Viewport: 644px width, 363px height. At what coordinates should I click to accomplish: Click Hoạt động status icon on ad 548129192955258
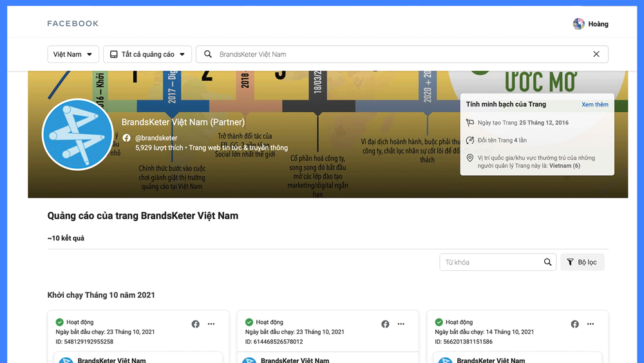59,322
